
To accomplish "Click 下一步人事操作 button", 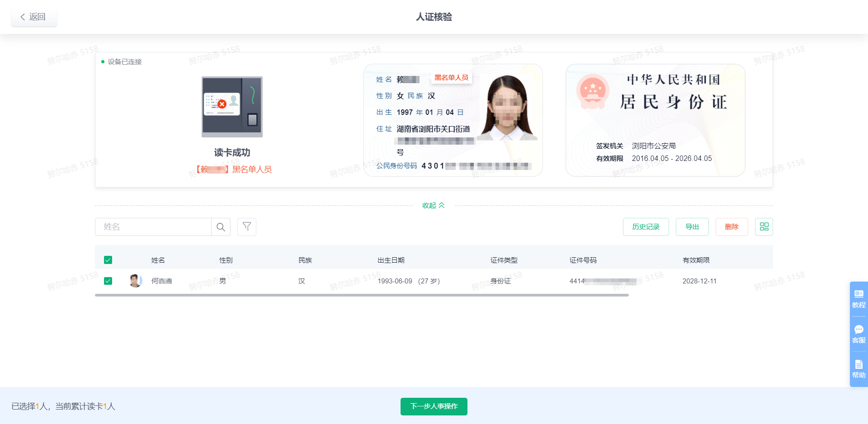I will 434,406.
